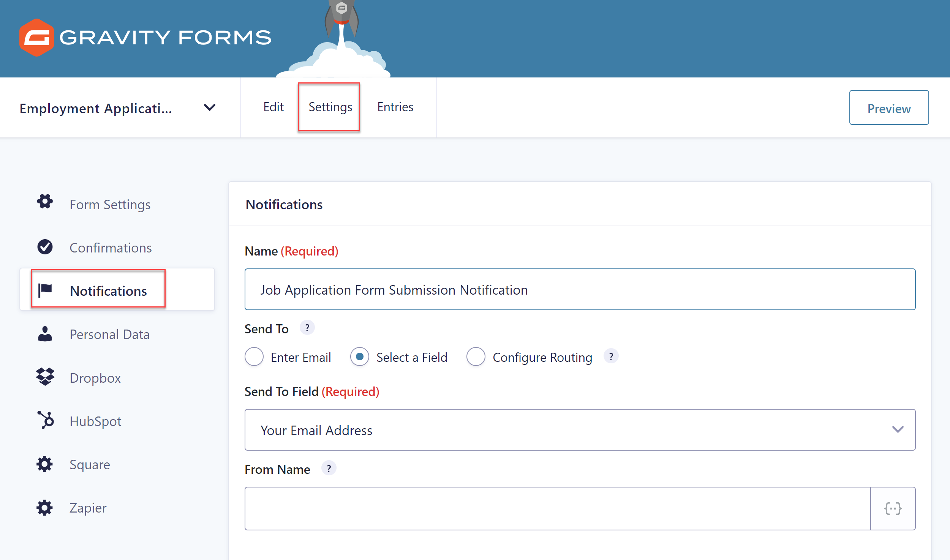Viewport: 950px width, 560px height.
Task: Click the From Name input field
Action: point(558,508)
